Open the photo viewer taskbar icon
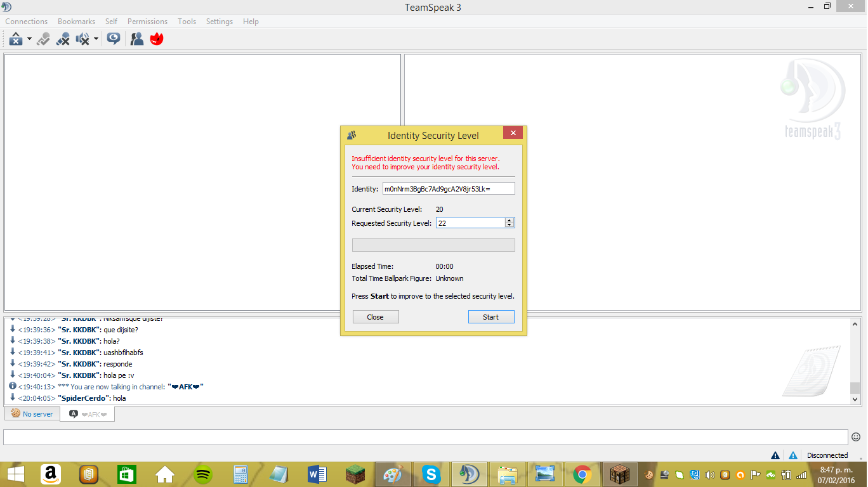 [545, 474]
